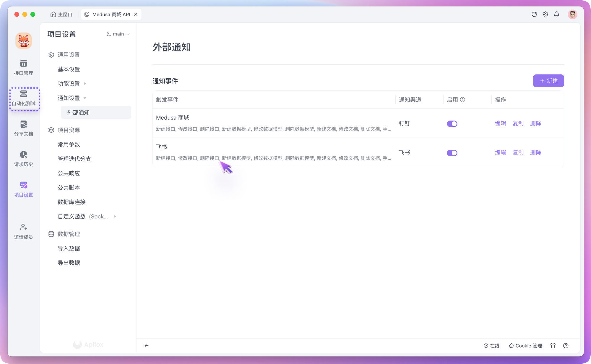This screenshot has width=591, height=364.
Task: Open 分享文档 section
Action: tap(24, 129)
